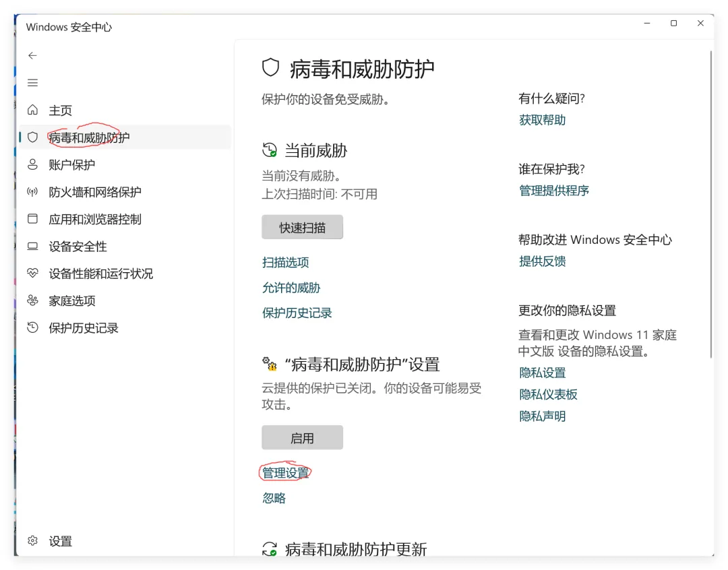Click the heart icon for 设备性能和运行状况
This screenshot has width=728, height=570.
pyautogui.click(x=32, y=273)
